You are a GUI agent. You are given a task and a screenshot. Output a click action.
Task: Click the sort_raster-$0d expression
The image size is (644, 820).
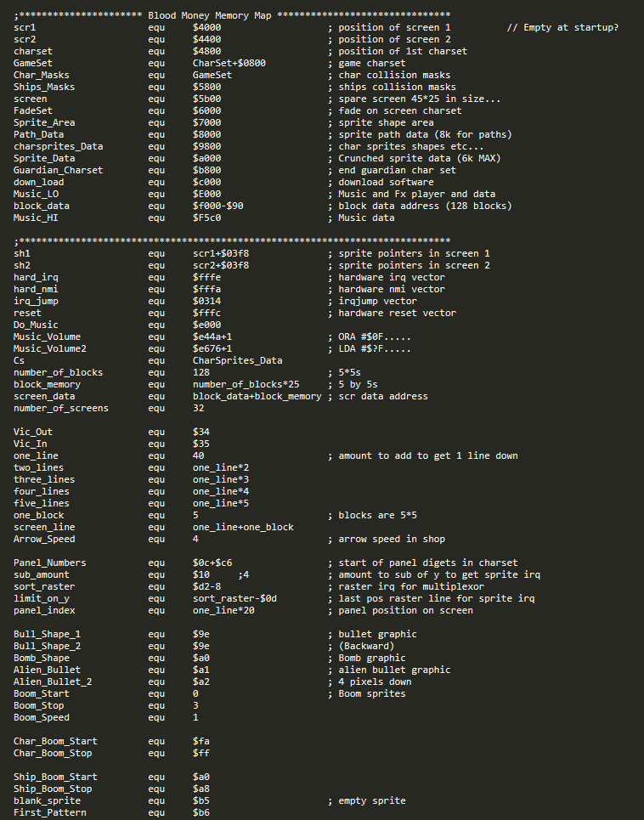(234, 598)
